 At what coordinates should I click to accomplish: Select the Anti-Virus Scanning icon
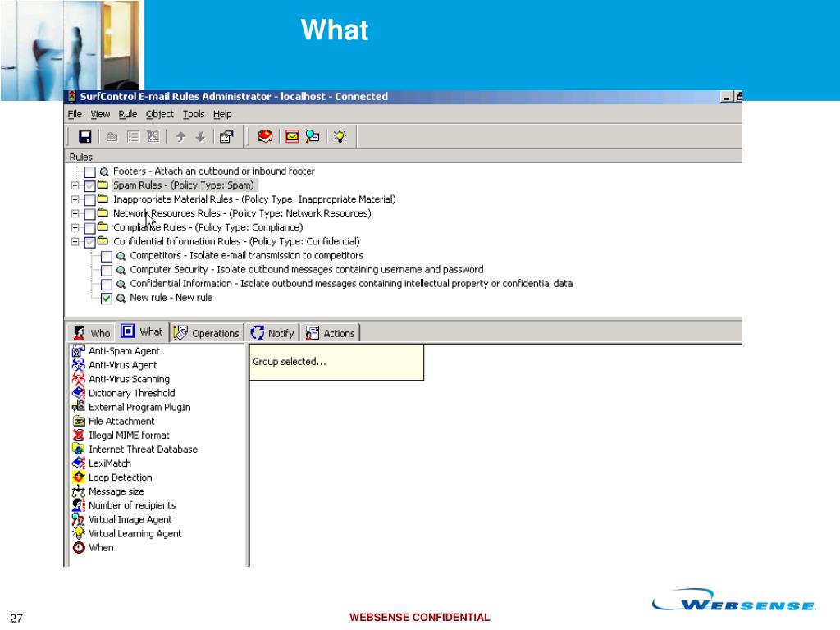tap(78, 379)
